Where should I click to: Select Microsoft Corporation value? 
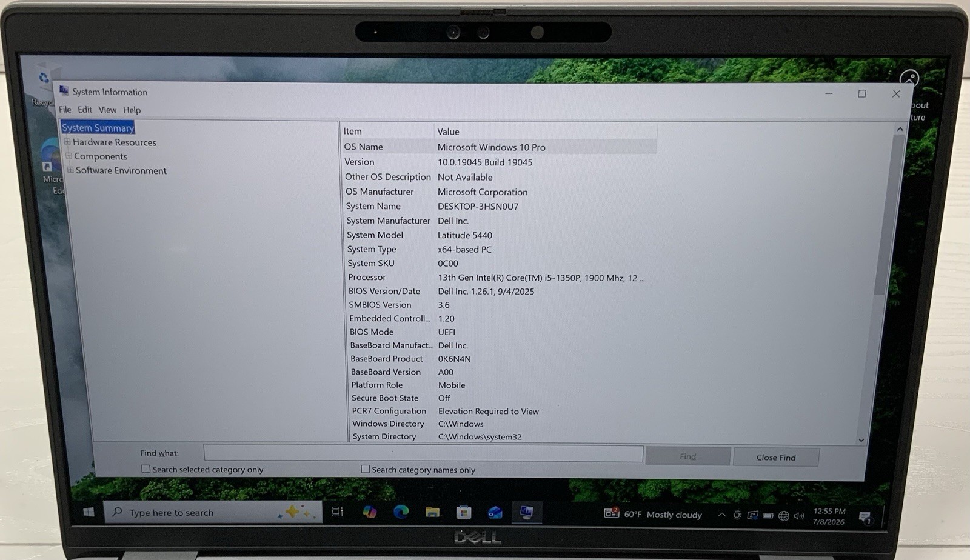(483, 192)
